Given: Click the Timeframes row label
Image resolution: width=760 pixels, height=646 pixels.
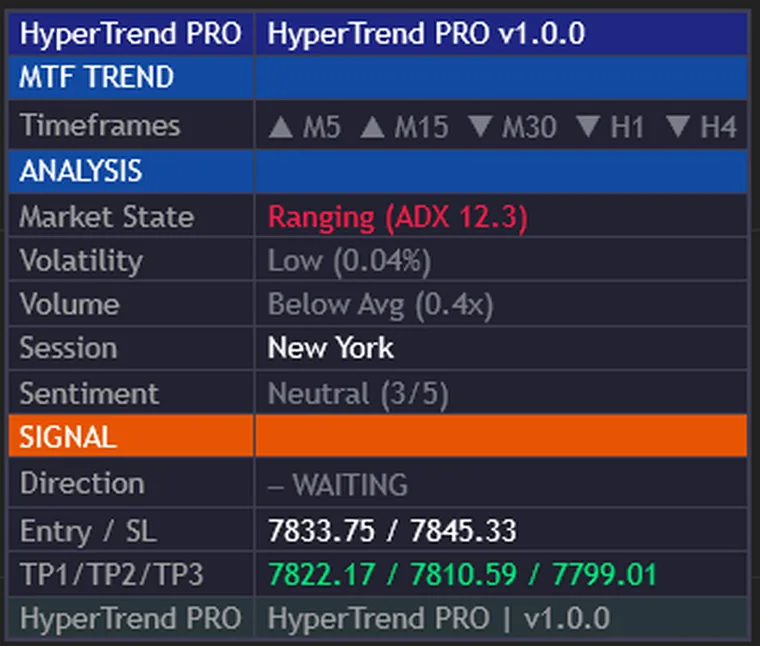Looking at the screenshot, I should (x=100, y=125).
